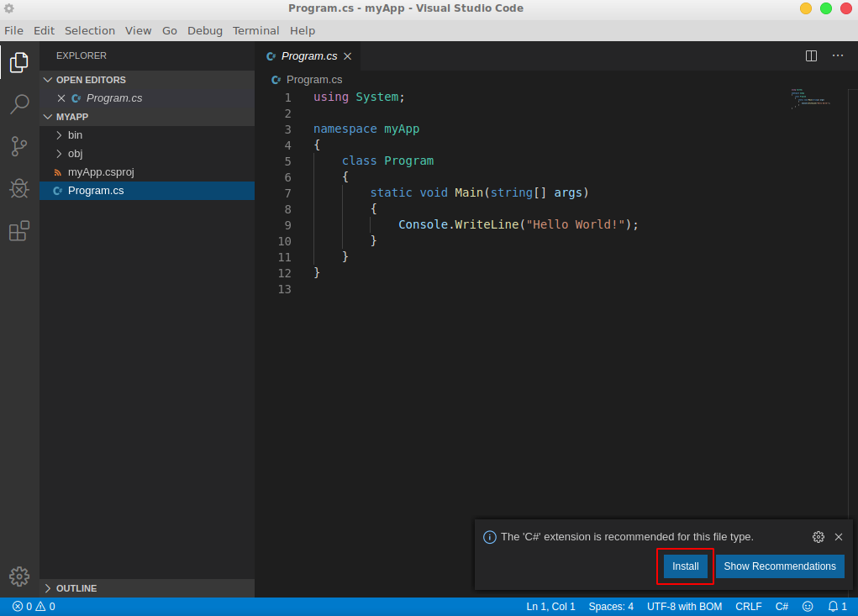Image resolution: width=858 pixels, height=616 pixels.
Task: Open the Debug view in activity bar
Action: (x=19, y=188)
